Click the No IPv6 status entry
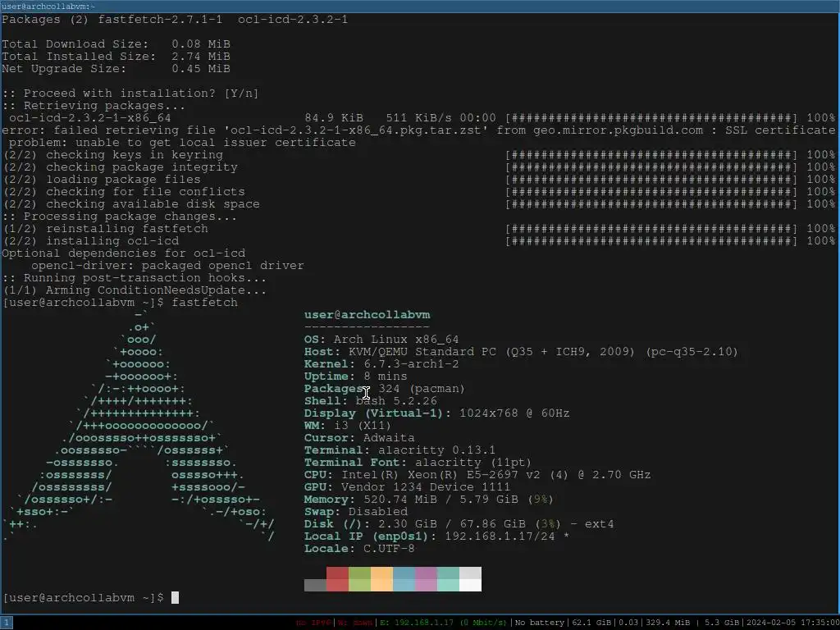 tap(314, 623)
